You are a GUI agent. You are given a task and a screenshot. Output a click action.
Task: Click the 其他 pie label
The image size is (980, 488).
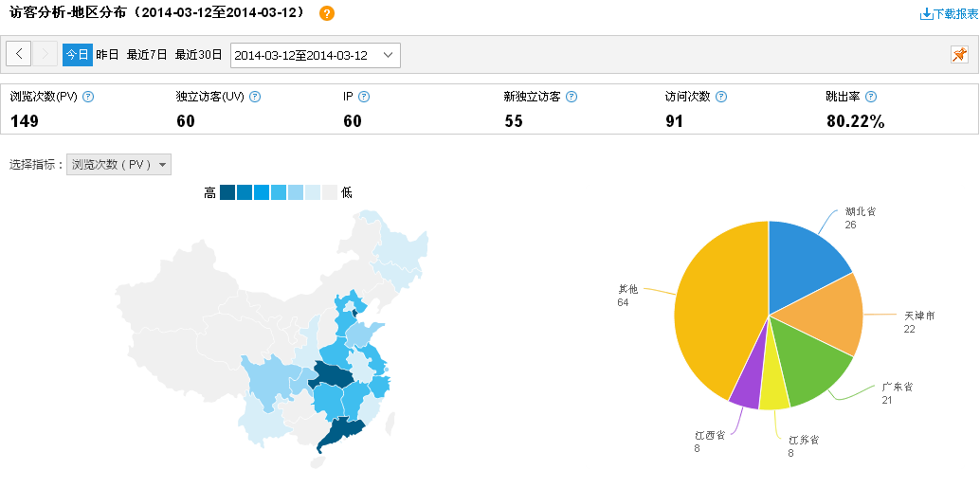(627, 296)
